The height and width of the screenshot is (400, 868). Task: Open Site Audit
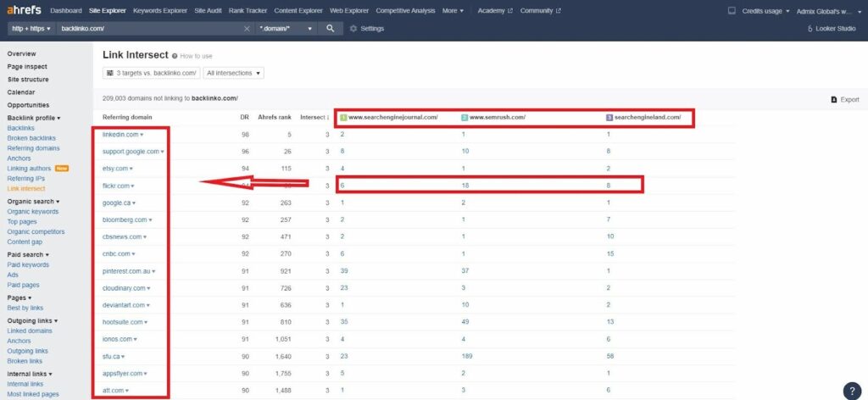pos(209,10)
